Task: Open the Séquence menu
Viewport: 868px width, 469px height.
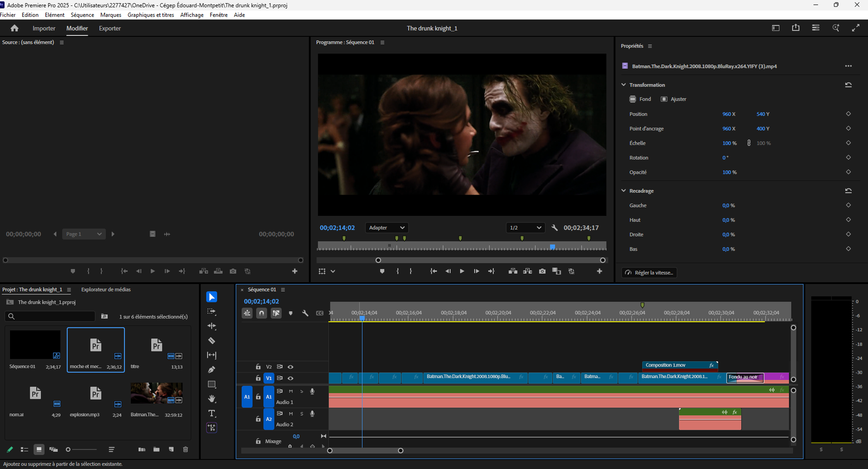Action: pos(82,15)
